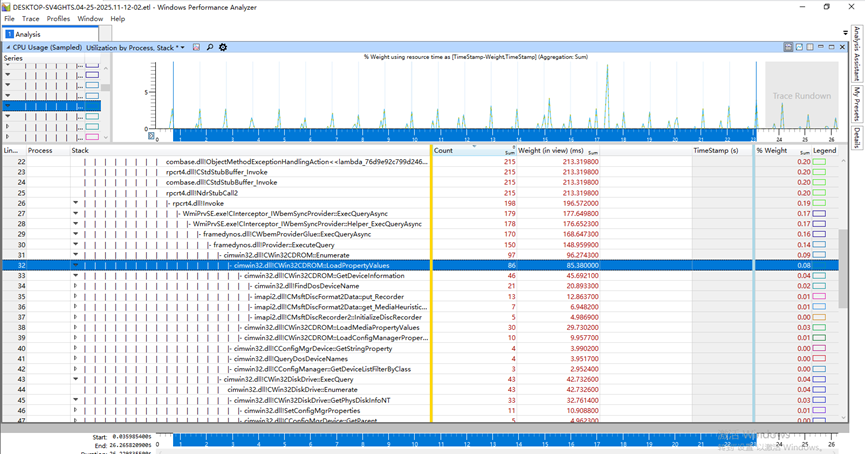Expand put_Recorder row 35
The image size is (865, 454).
coord(76,296)
